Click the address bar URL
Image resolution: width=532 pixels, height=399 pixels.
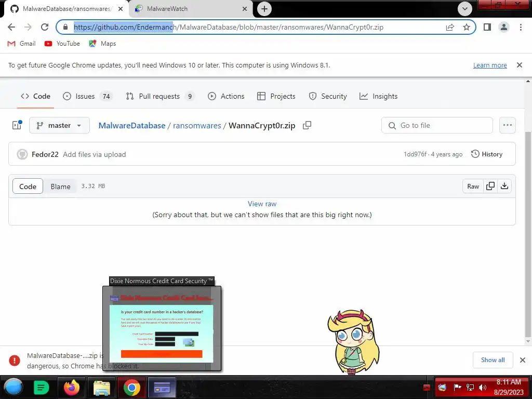coord(229,27)
